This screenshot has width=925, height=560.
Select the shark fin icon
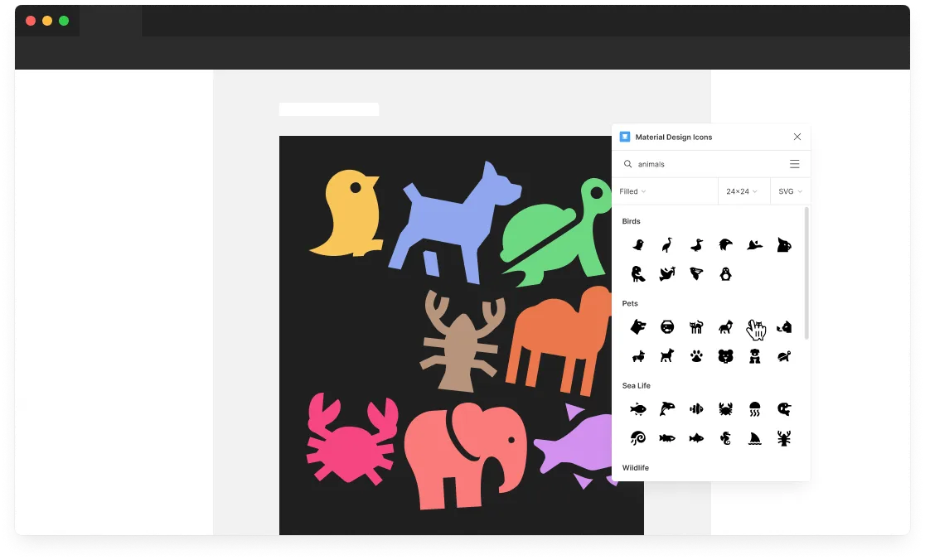[x=754, y=438]
